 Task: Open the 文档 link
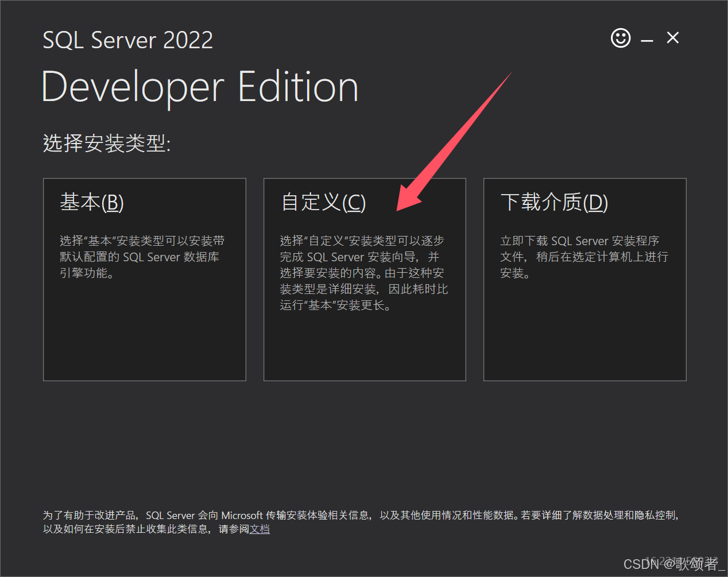coord(260,529)
